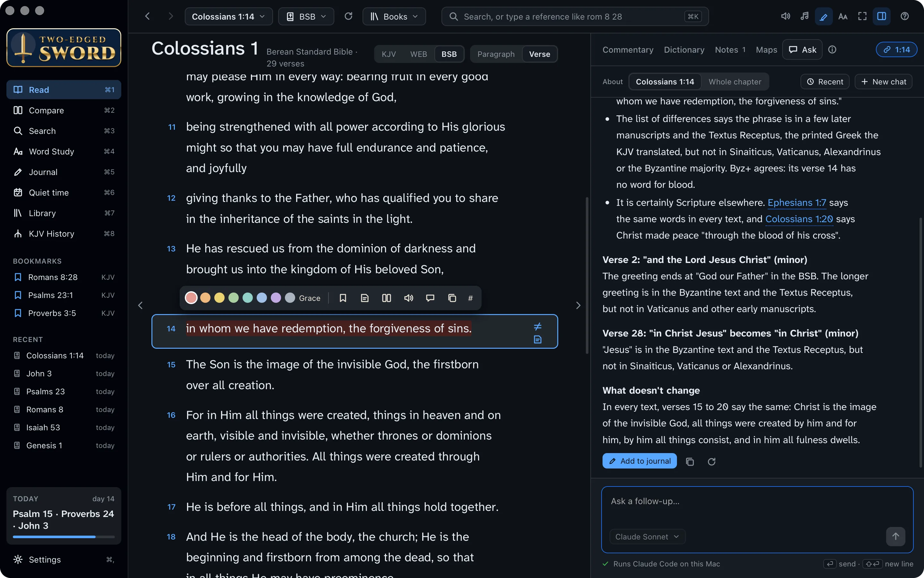Open the Claude Sonnet model dropdown
The image size is (924, 578).
[647, 537]
